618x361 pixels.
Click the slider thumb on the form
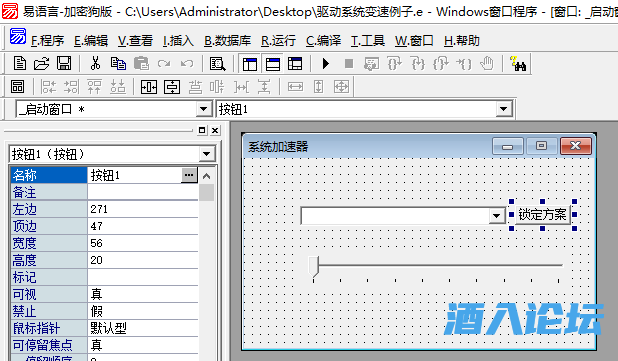[x=313, y=267]
